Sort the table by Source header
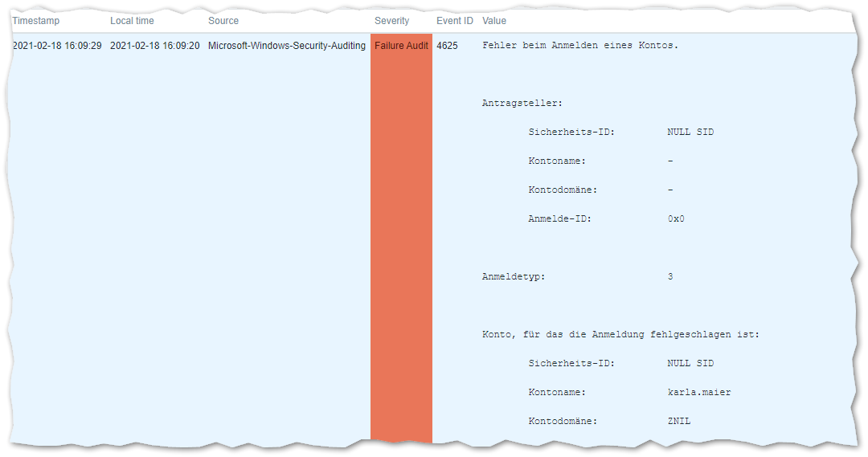868x457 pixels. point(223,20)
